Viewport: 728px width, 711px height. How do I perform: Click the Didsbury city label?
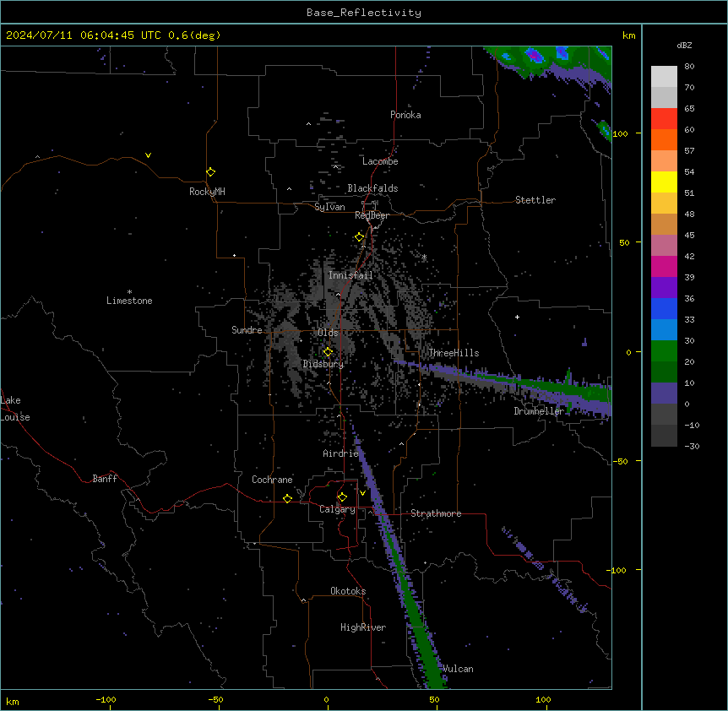(x=323, y=364)
